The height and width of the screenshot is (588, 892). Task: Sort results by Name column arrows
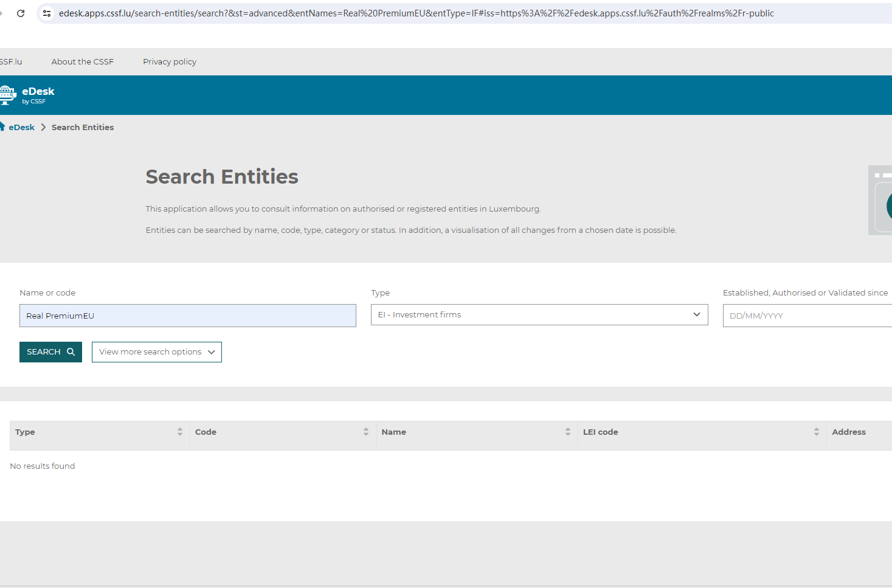(568, 432)
